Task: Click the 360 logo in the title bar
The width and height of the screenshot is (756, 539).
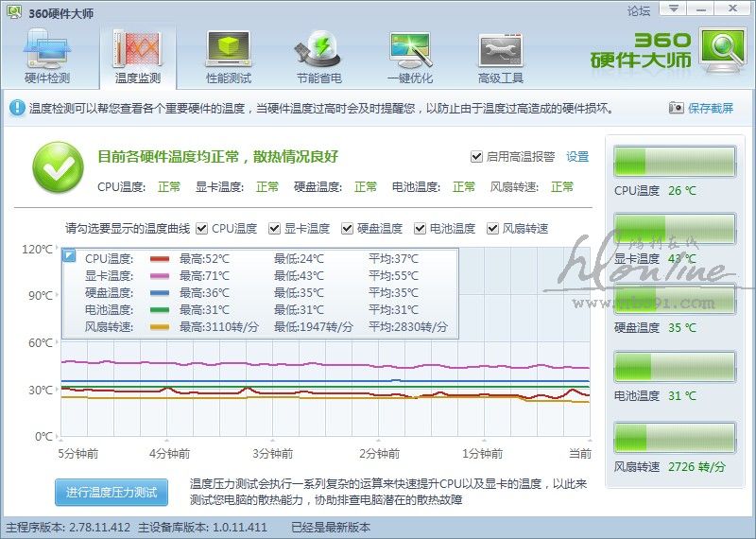Action: pyautogui.click(x=14, y=10)
